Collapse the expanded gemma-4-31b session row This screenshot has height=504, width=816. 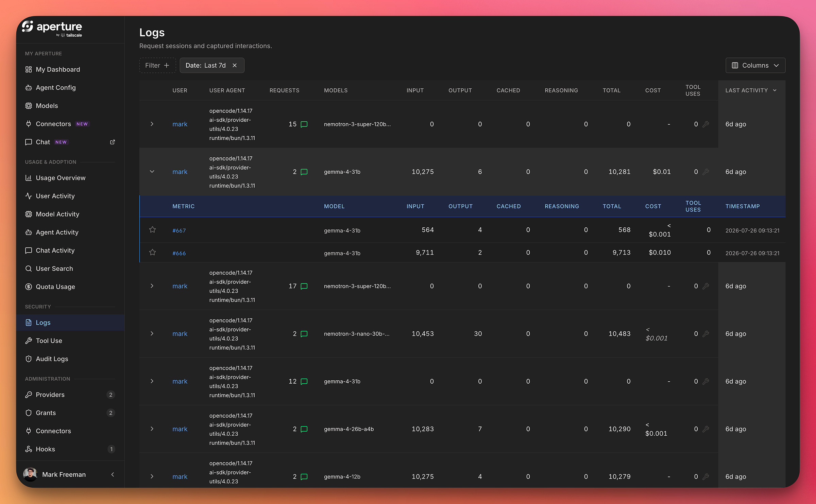(x=152, y=172)
